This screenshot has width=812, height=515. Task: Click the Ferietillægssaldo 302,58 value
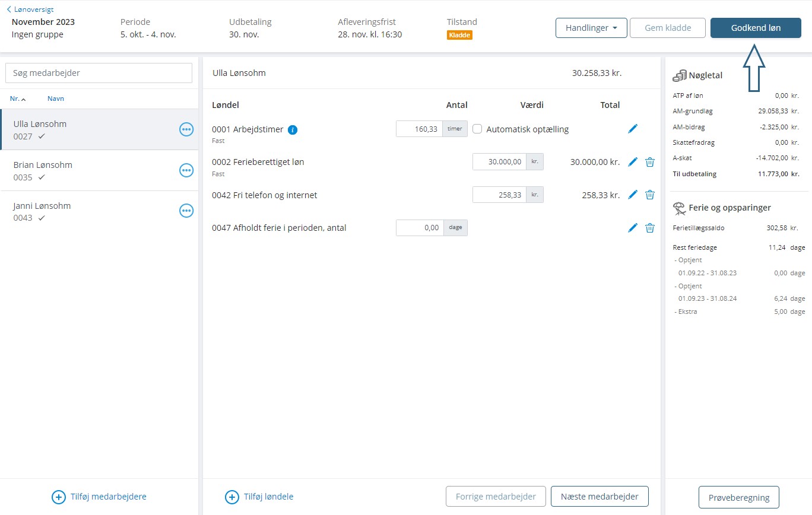click(x=783, y=228)
